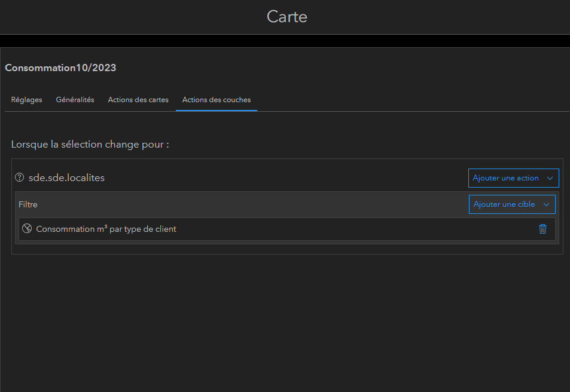Click the Filtre action label
Screen dimensions: 570x392
pos(28,204)
